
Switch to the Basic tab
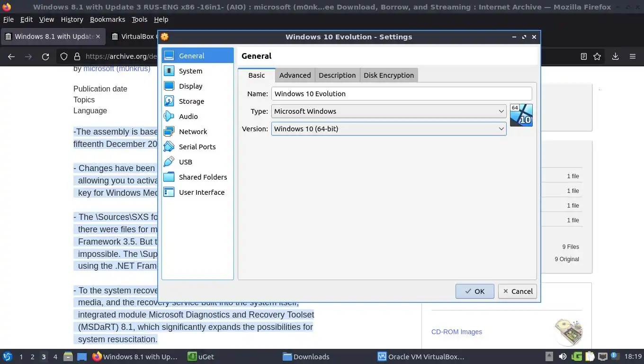click(x=257, y=75)
